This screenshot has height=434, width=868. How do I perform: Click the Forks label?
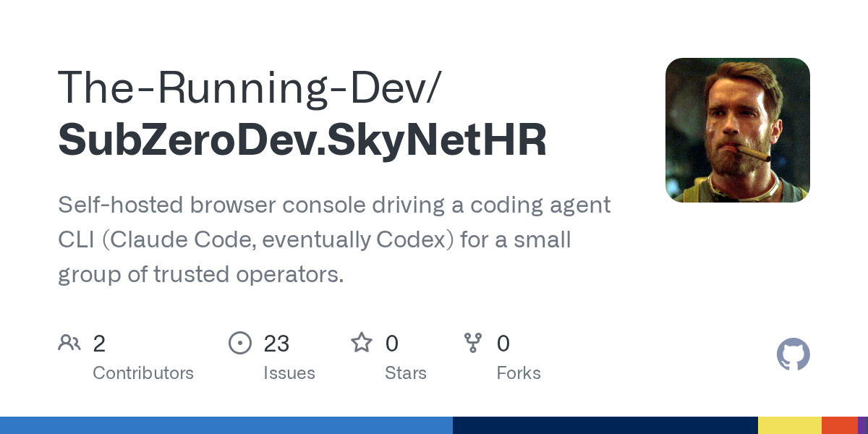pos(519,373)
